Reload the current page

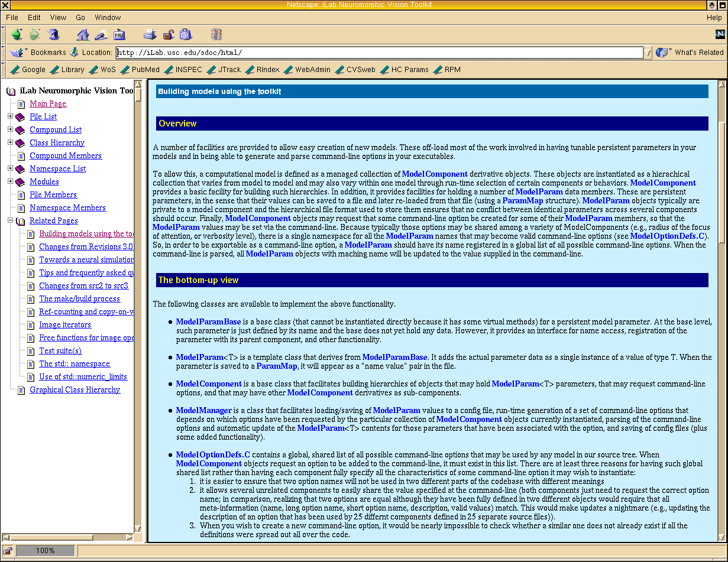53,35
